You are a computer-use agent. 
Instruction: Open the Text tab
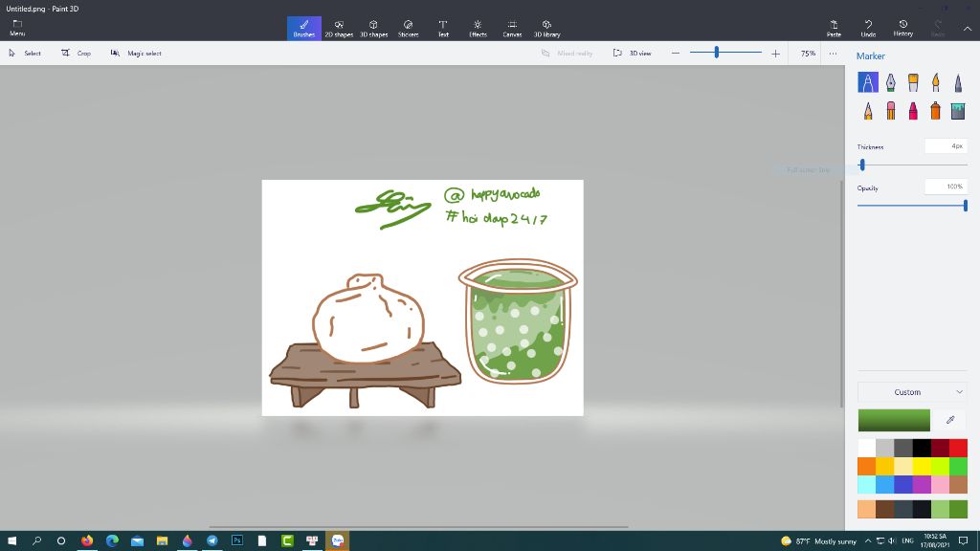click(443, 28)
